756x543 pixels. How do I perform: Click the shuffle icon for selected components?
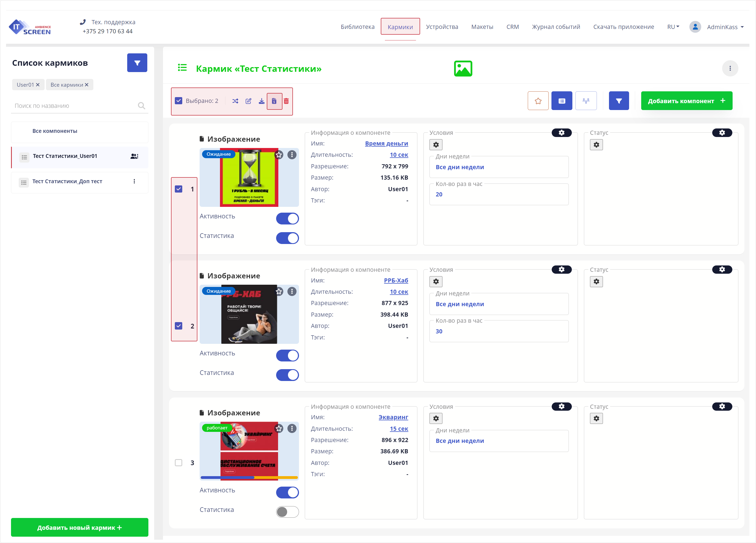coord(235,101)
